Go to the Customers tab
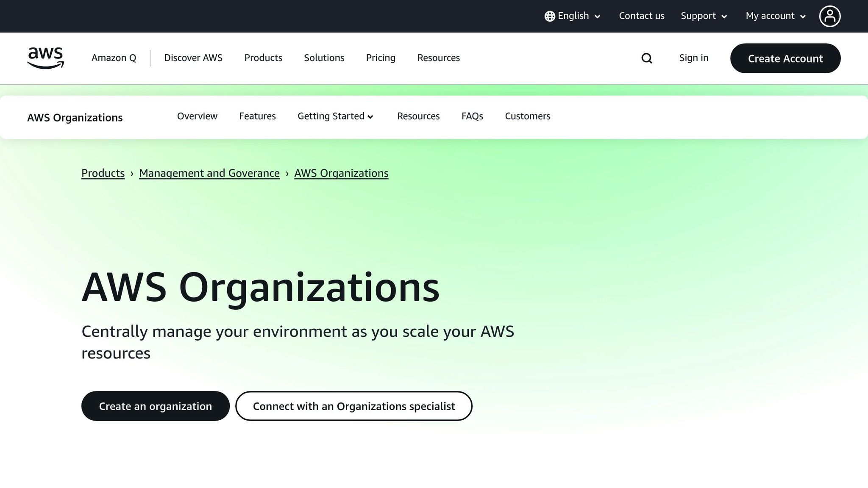868x488 pixels. tap(528, 116)
